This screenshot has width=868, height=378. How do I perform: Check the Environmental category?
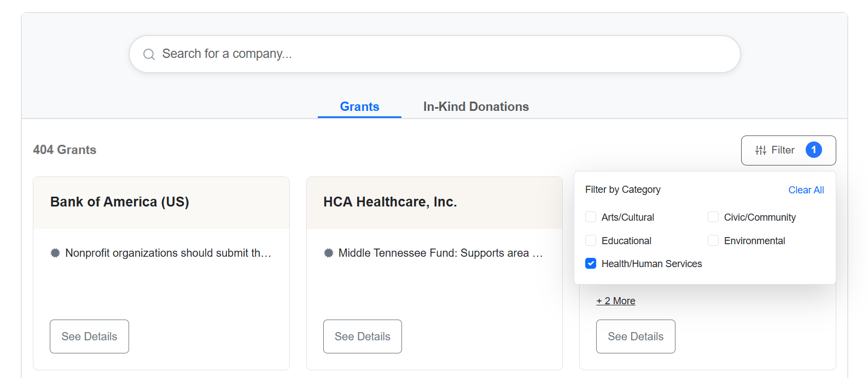713,240
